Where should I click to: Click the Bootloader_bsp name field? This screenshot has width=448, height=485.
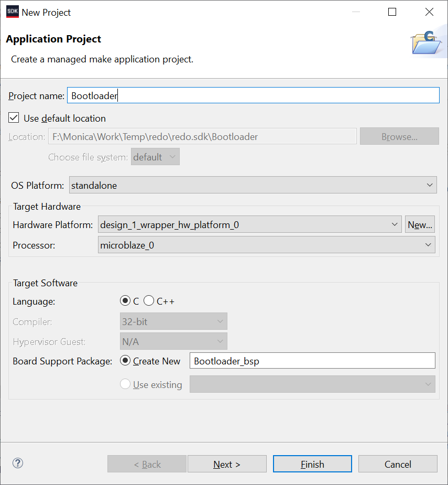coord(312,361)
